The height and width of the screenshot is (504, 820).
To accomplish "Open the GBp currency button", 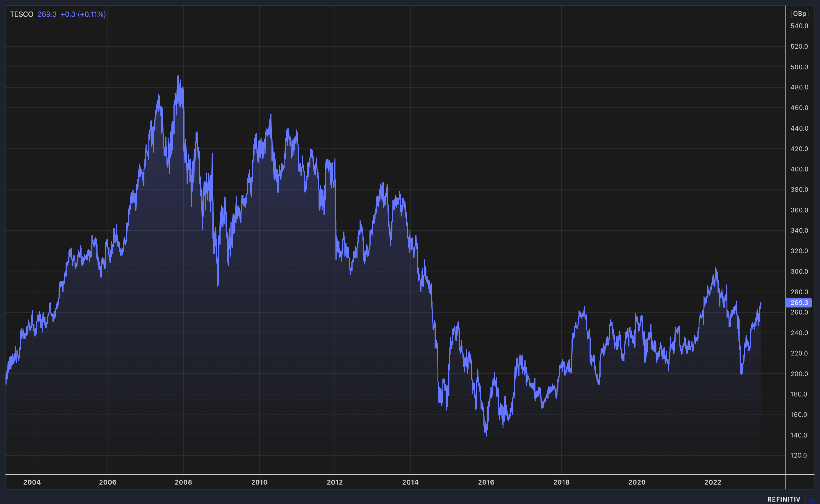I will click(799, 14).
